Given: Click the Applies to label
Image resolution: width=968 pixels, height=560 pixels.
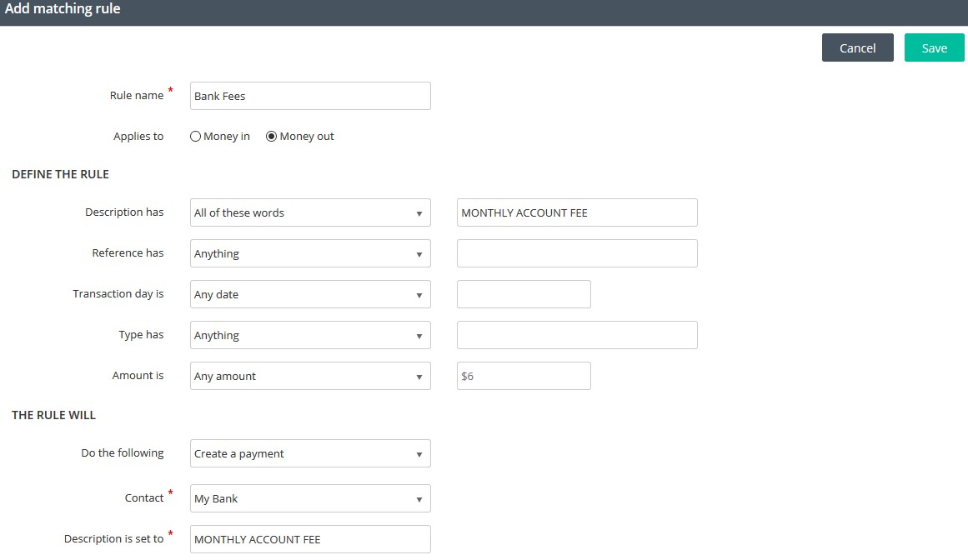Looking at the screenshot, I should (x=138, y=137).
